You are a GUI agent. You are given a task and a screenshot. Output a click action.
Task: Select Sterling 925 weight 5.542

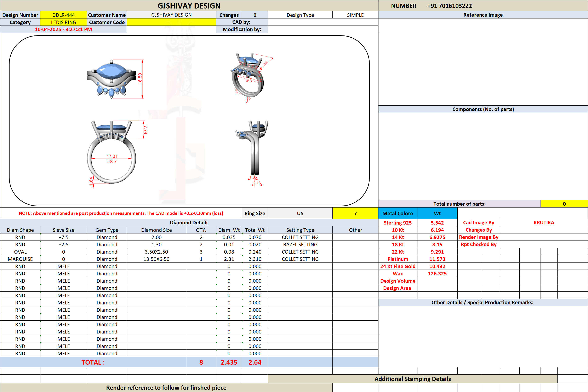pyautogui.click(x=437, y=223)
